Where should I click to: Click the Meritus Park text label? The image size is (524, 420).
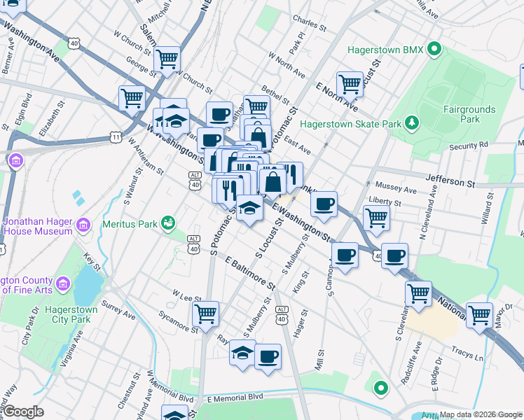point(130,224)
